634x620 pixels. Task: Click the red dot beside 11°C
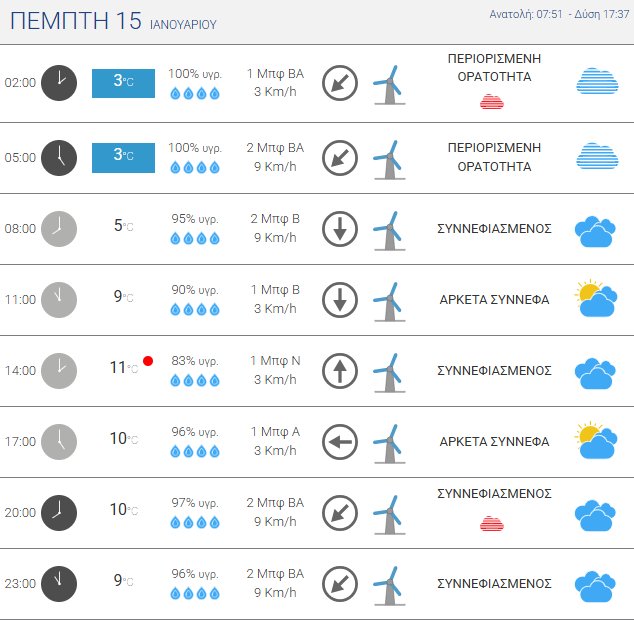coord(148,361)
